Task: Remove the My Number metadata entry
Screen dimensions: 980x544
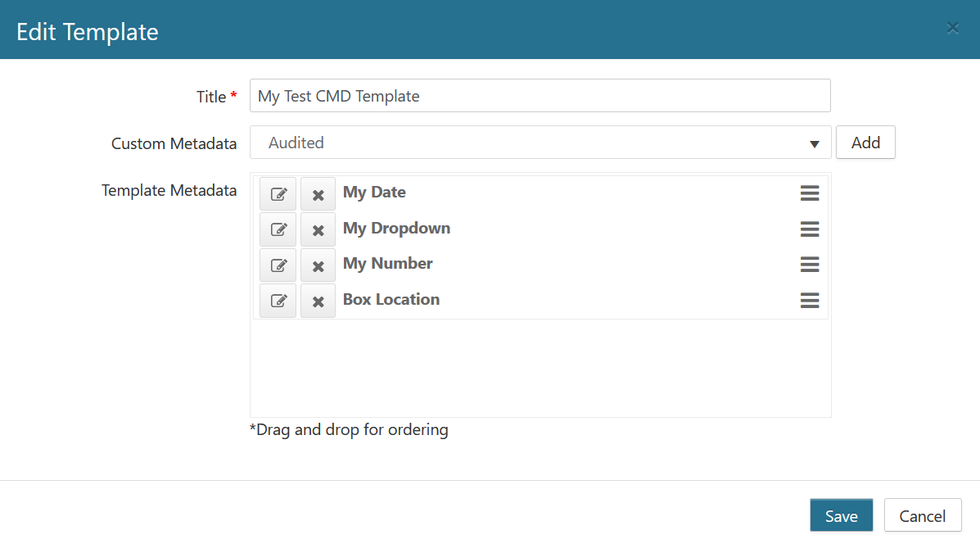Action: point(318,265)
